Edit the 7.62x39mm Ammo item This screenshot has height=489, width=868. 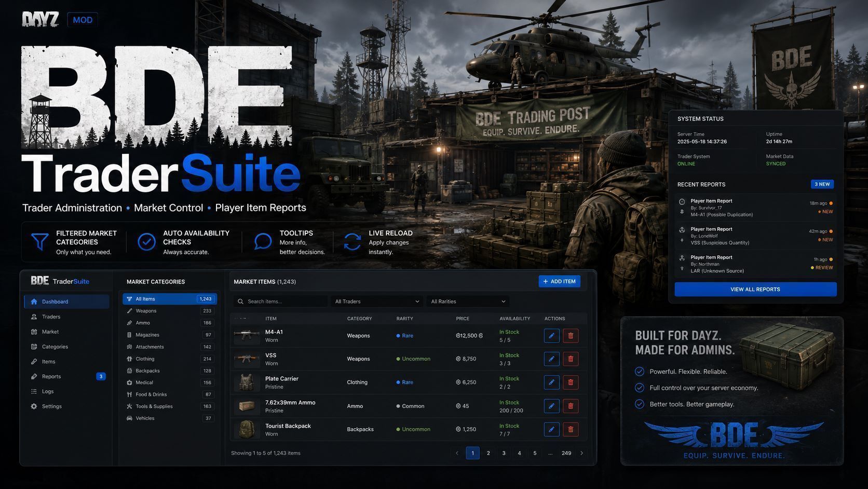coord(551,406)
